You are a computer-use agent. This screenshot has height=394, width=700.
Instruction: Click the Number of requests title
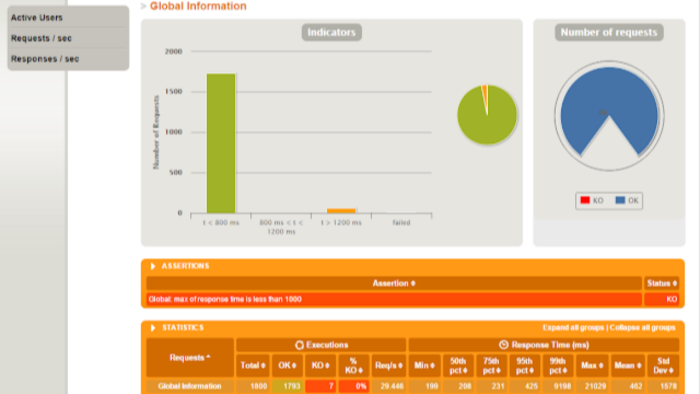[x=609, y=32]
